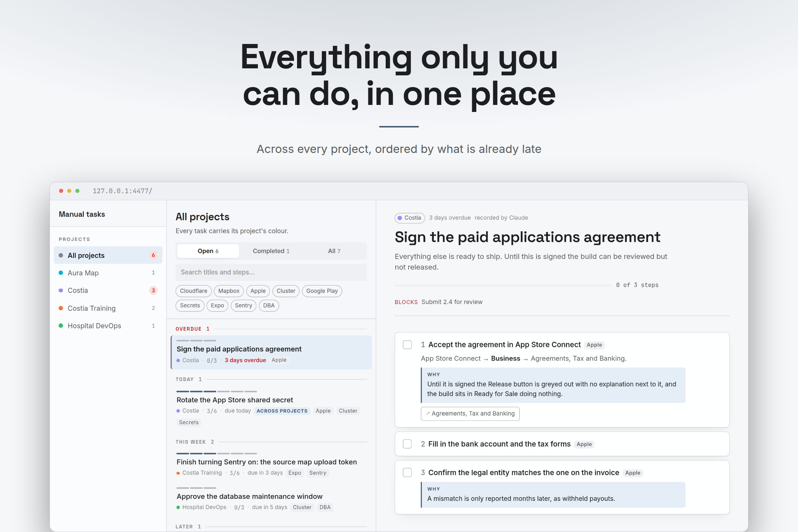798x532 pixels.
Task: Check step 1 Accept the agreement checkbox
Action: pyautogui.click(x=407, y=345)
